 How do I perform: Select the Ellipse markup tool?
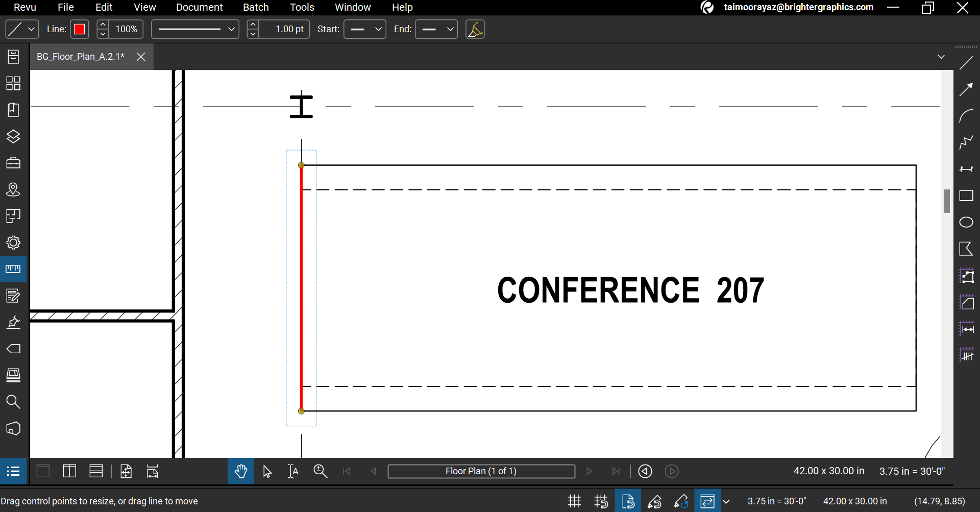967,222
